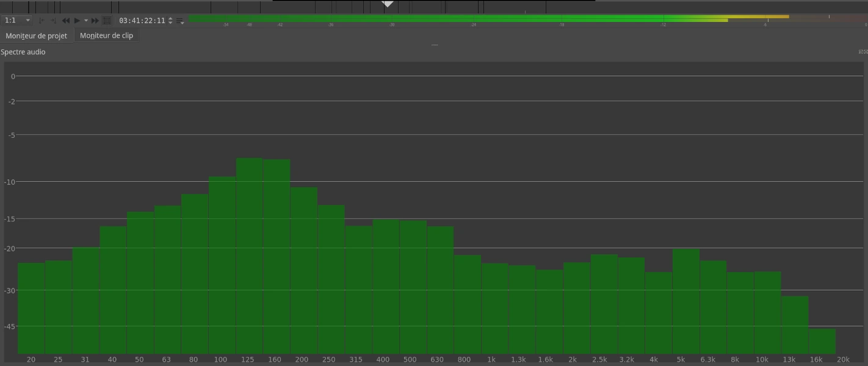Open the 1:1 zoom level dropdown
Image resolution: width=868 pixels, height=366 pixels.
[17, 20]
